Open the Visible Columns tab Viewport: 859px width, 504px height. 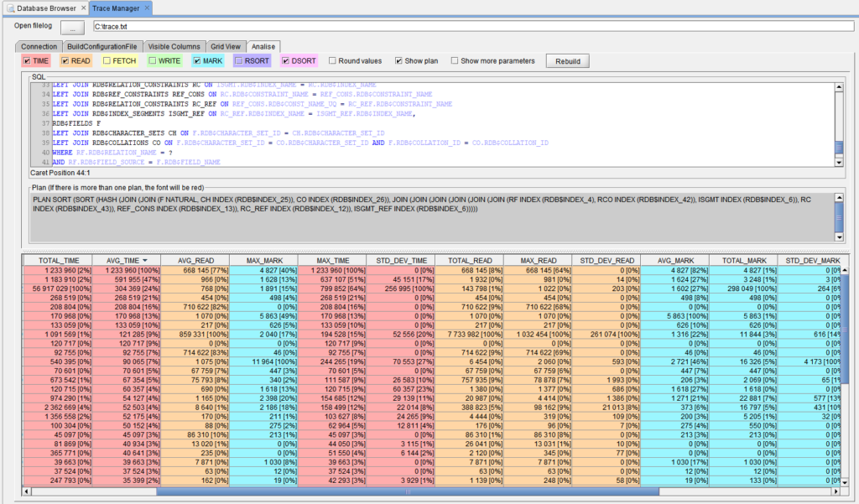point(174,46)
